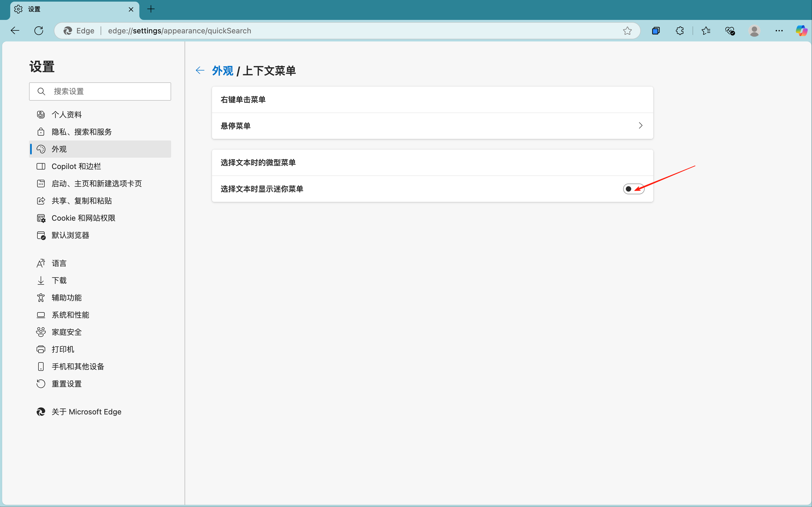
Task: Open 语言 settings section
Action: [100, 263]
